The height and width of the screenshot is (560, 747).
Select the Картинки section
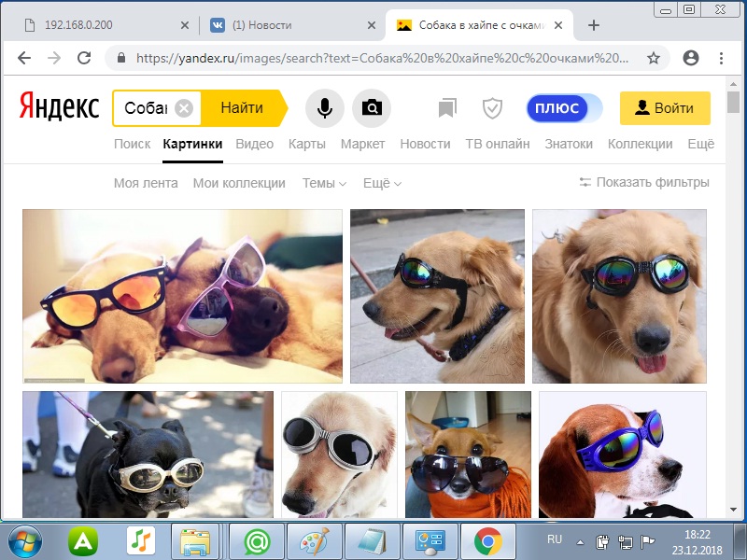pyautogui.click(x=192, y=144)
